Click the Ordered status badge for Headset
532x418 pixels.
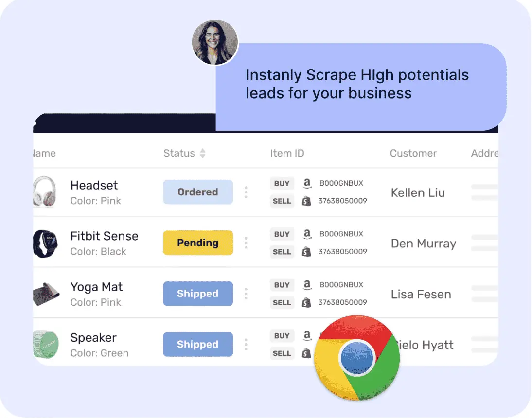[198, 192]
